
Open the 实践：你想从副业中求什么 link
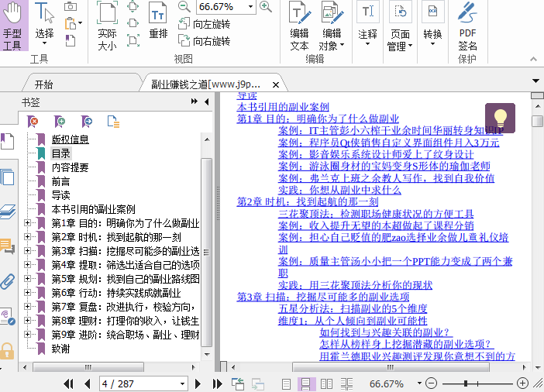pyautogui.click(x=339, y=190)
